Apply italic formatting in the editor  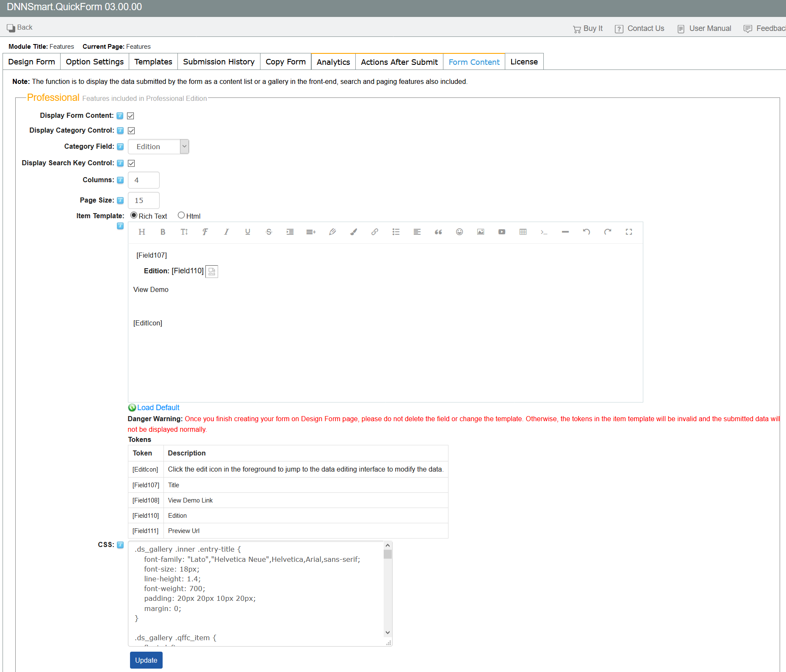[x=226, y=232]
